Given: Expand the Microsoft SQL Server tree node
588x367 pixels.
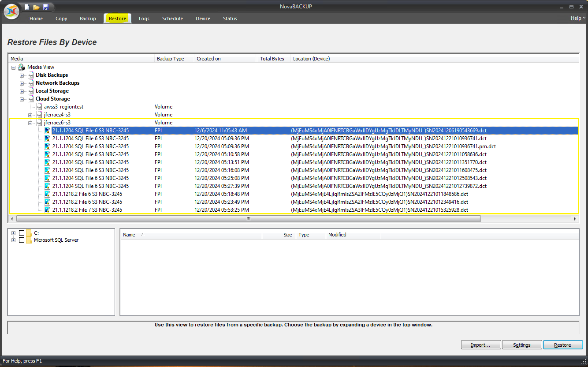Looking at the screenshot, I should point(14,240).
